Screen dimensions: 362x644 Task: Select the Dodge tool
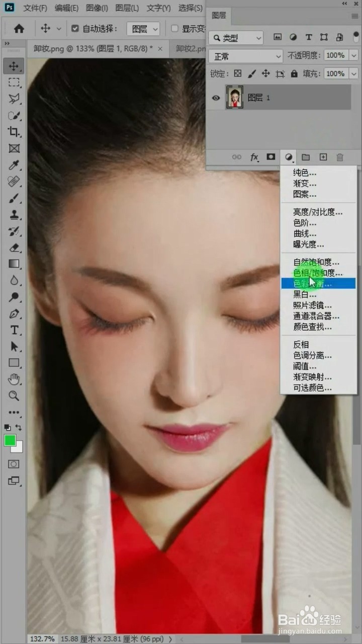click(14, 297)
